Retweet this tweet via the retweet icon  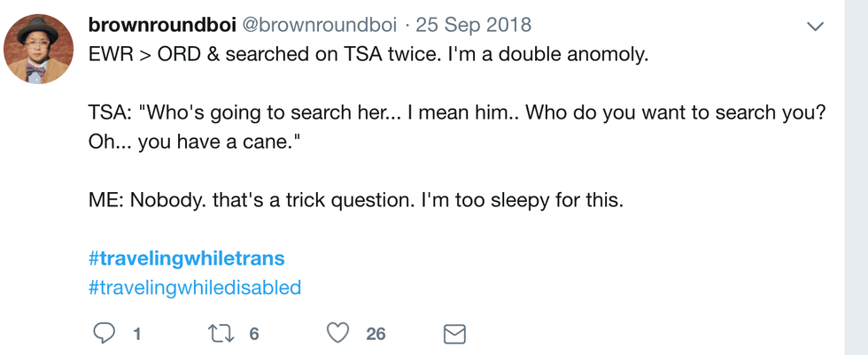[219, 333]
